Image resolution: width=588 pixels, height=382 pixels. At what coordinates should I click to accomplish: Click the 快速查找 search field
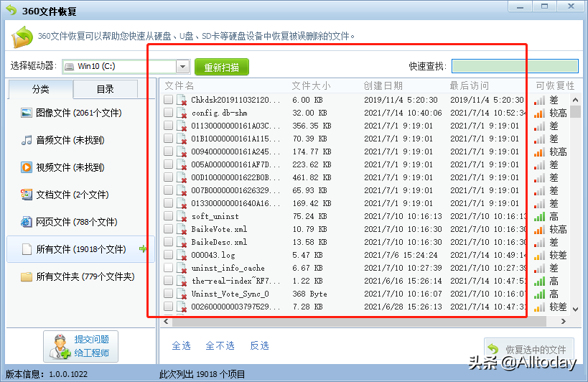(x=515, y=66)
